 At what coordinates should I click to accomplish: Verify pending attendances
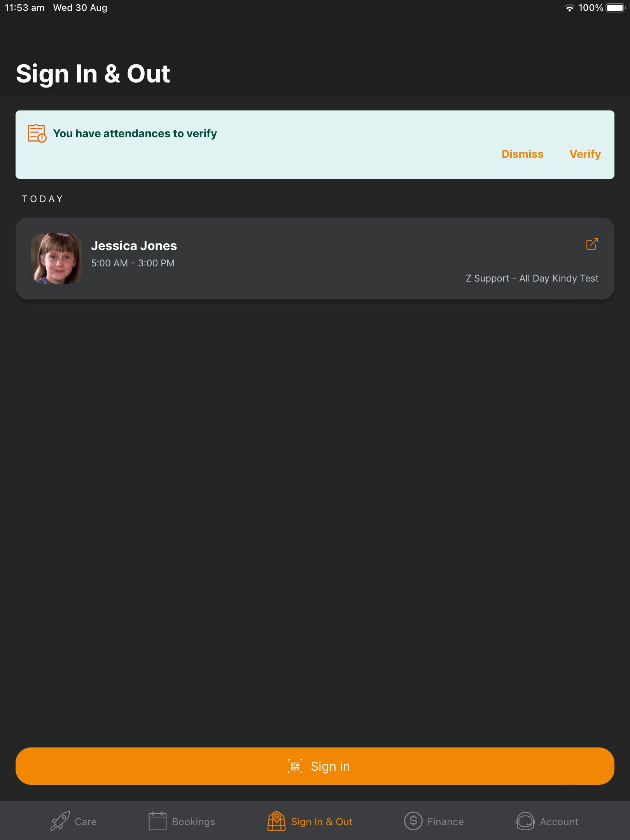pyautogui.click(x=585, y=154)
